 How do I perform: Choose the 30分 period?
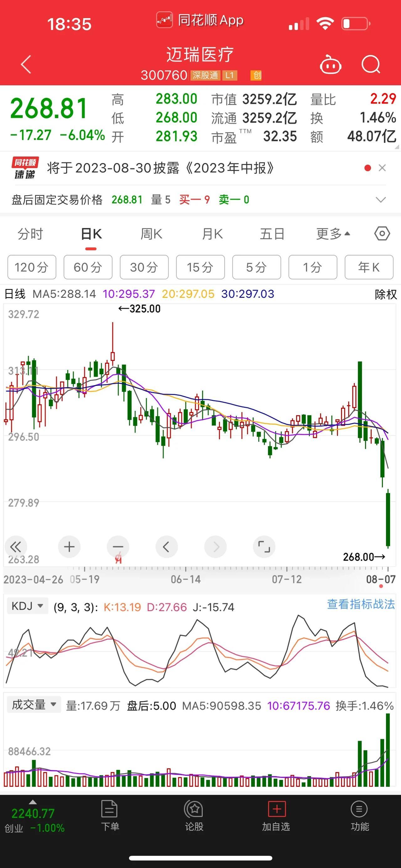[x=144, y=267]
